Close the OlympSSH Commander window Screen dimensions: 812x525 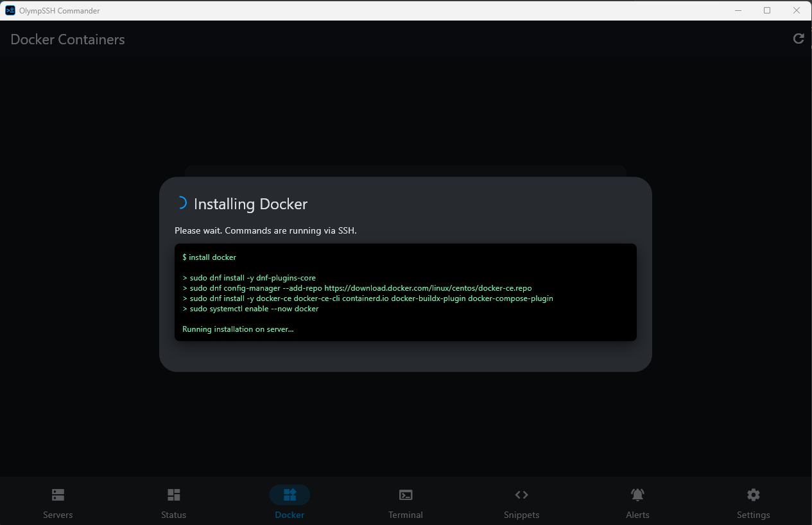(797, 10)
